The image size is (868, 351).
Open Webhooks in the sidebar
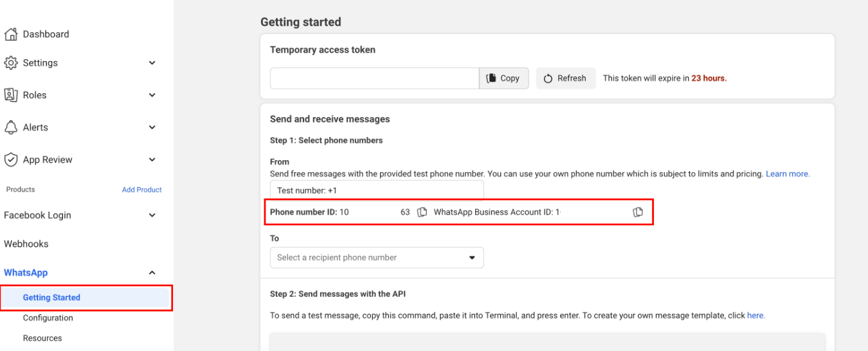click(x=26, y=244)
